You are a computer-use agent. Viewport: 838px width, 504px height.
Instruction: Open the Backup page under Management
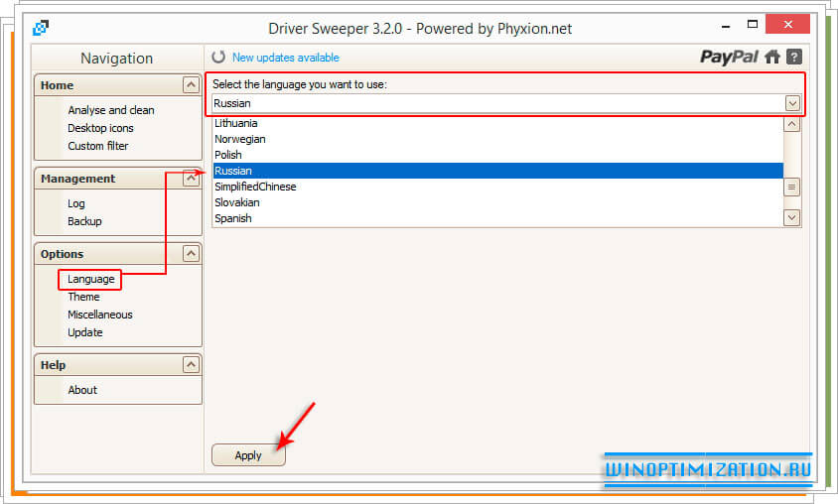[84, 221]
